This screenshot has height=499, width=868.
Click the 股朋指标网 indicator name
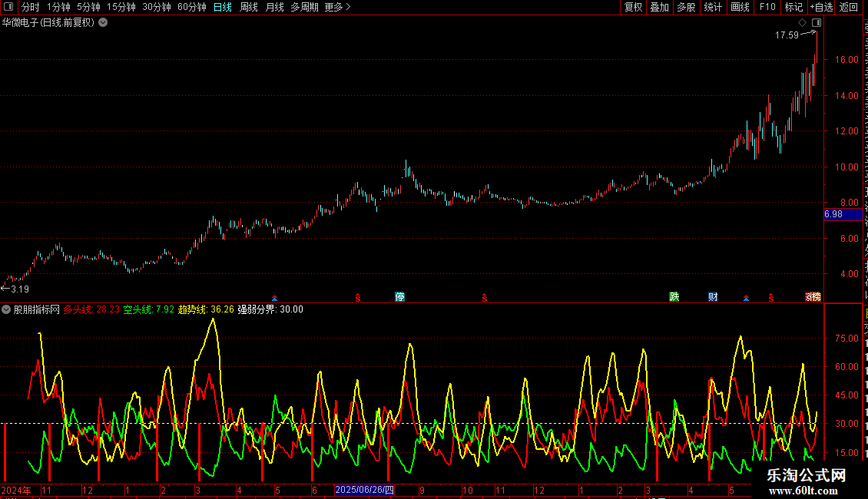(37, 310)
